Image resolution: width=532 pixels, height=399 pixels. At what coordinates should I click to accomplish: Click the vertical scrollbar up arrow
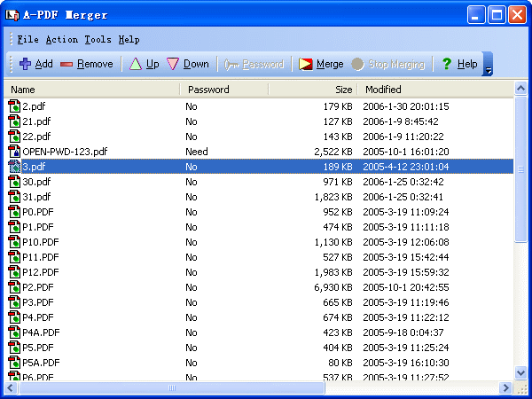click(520, 89)
